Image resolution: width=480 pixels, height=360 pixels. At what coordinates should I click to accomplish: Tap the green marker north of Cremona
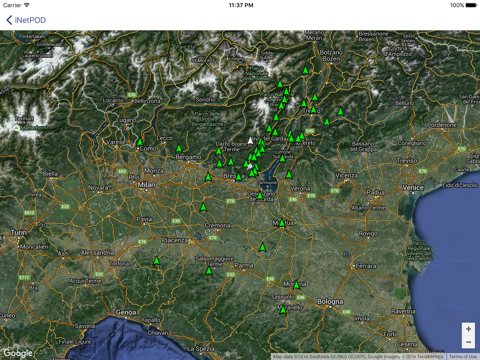[203, 207]
